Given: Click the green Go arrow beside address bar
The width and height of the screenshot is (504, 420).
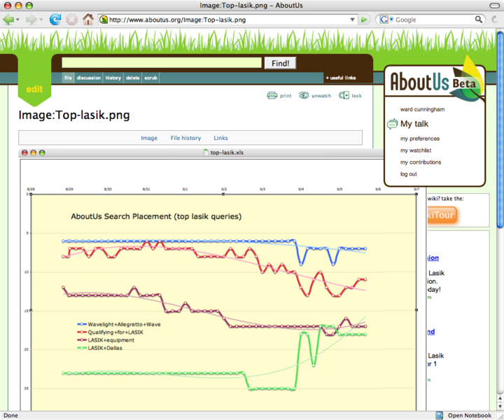Looking at the screenshot, I should (364, 20).
